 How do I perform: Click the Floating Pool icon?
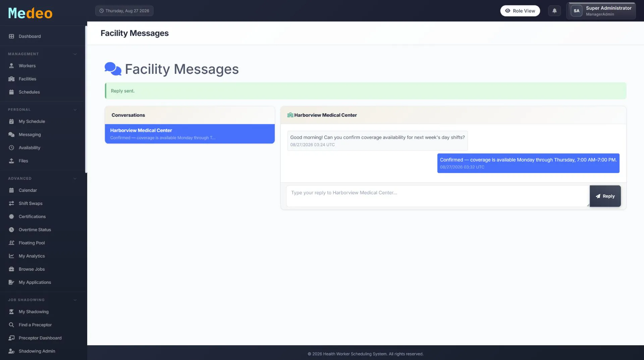coord(11,243)
